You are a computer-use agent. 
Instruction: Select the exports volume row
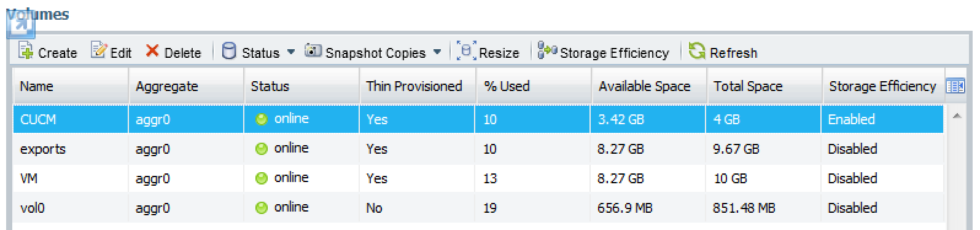point(478,149)
